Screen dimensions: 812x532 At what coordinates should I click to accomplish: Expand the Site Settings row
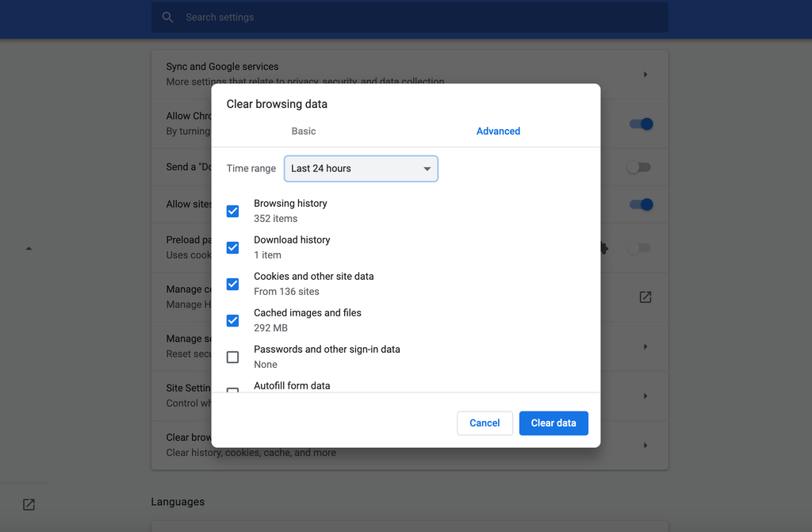pos(645,396)
